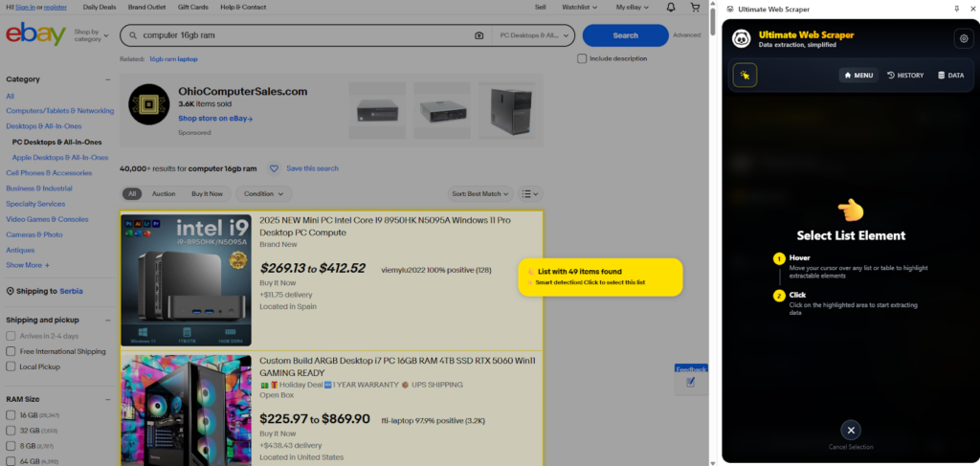Click the Shipping to location pin icon
Screen dimensions: 980x466
(10, 291)
